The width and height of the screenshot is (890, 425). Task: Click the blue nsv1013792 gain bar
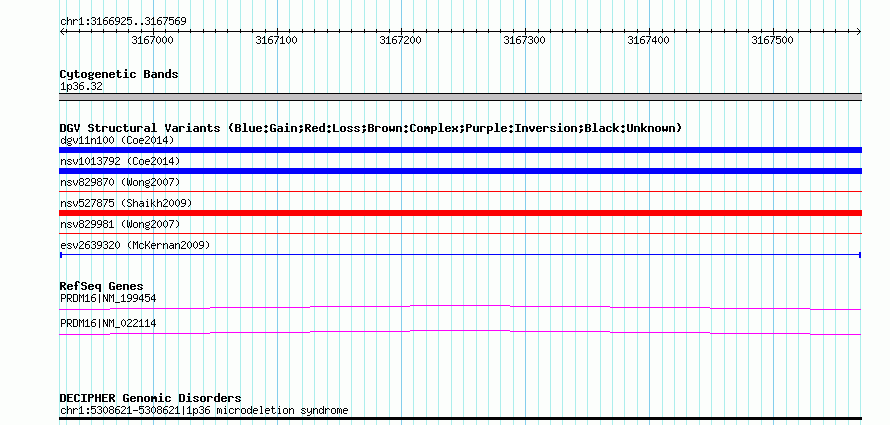click(x=460, y=171)
